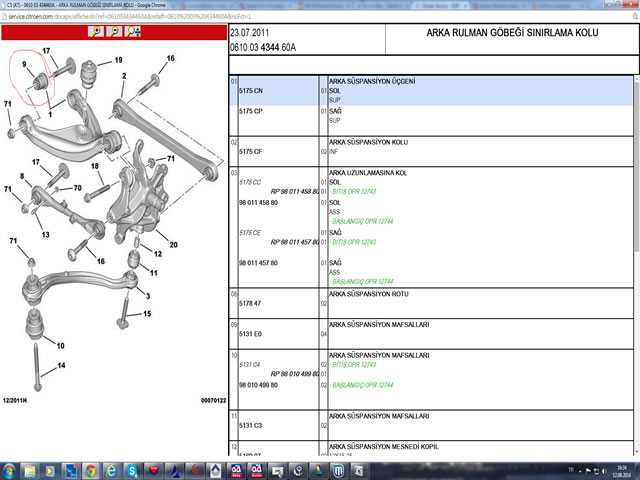The width and height of the screenshot is (640, 480).
Task: Click callout number 18 on the diagram
Action: tap(95, 166)
